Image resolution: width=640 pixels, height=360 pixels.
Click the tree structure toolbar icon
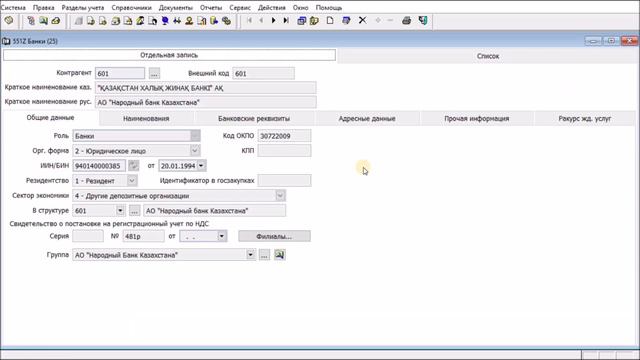[31, 20]
